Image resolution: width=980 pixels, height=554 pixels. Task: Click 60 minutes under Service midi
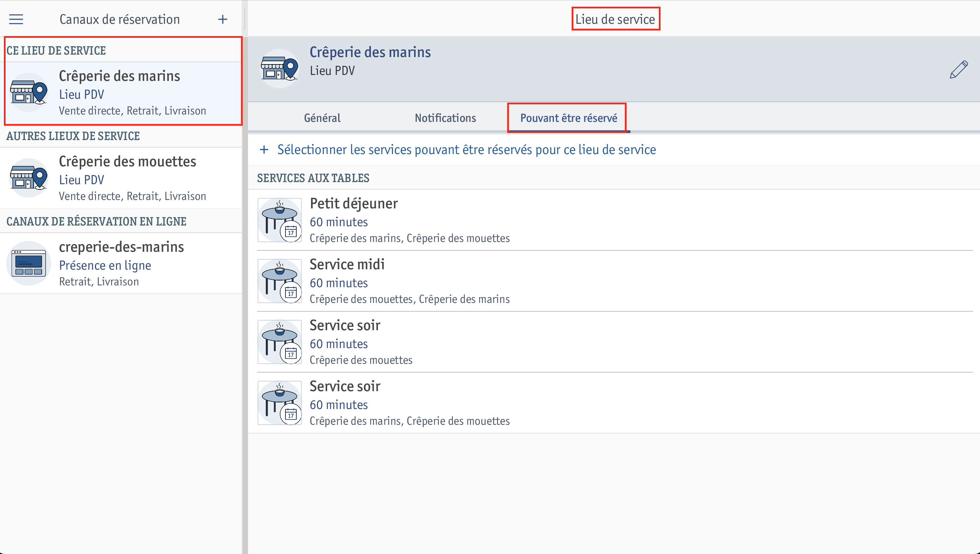pyautogui.click(x=339, y=283)
